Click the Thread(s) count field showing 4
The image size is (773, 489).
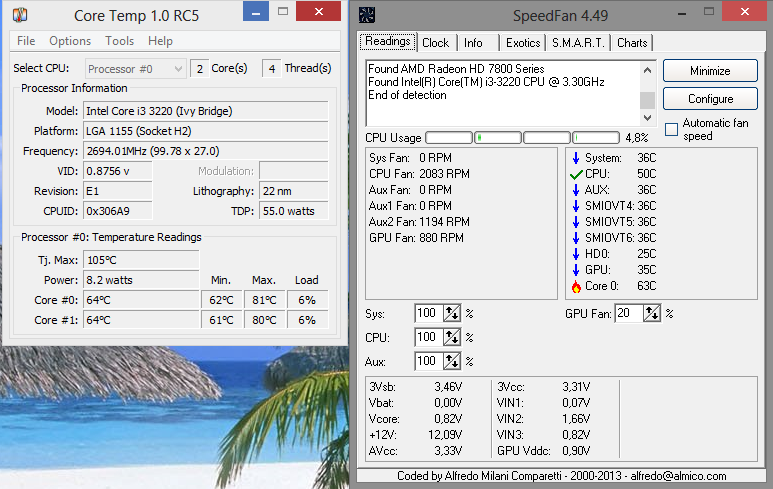point(272,69)
